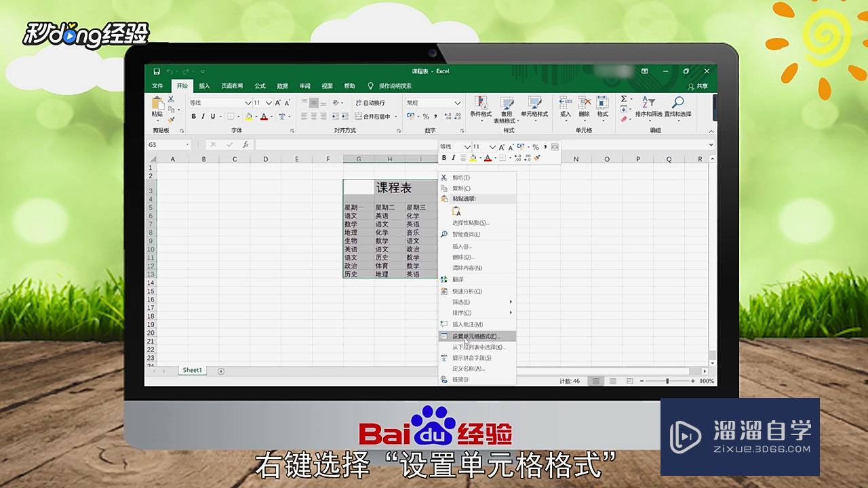Viewport: 868px width, 488px height.
Task: Click the Save icon in title bar
Action: (157, 71)
